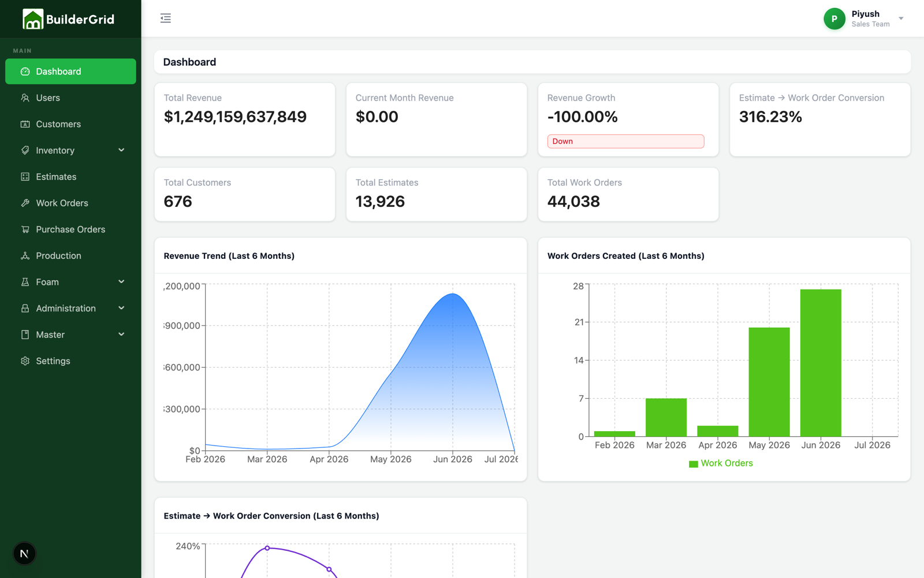Click the Jun 2026 work orders bar

click(821, 363)
